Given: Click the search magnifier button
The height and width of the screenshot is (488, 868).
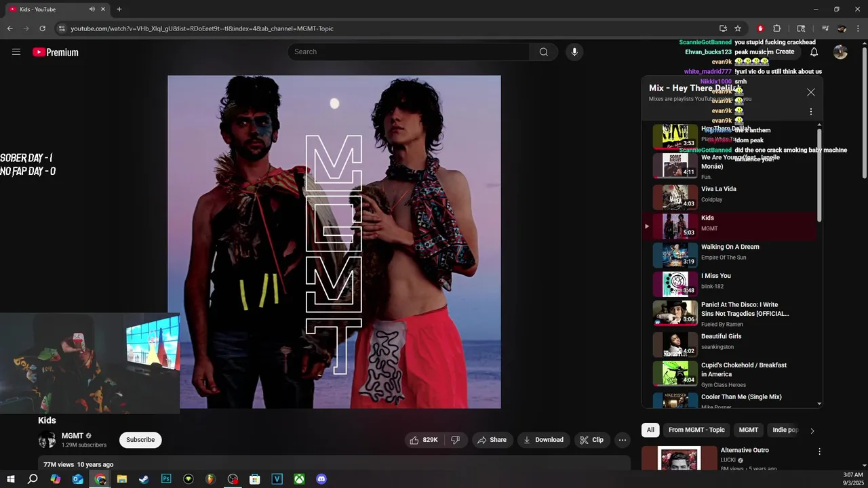Looking at the screenshot, I should 543,52.
